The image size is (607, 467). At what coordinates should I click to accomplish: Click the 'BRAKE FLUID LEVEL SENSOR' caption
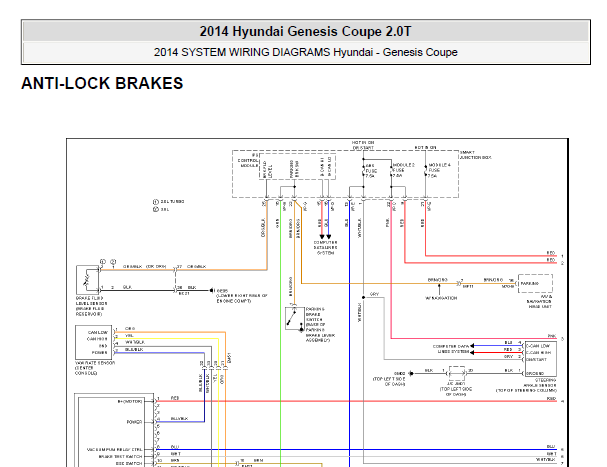coord(91,306)
